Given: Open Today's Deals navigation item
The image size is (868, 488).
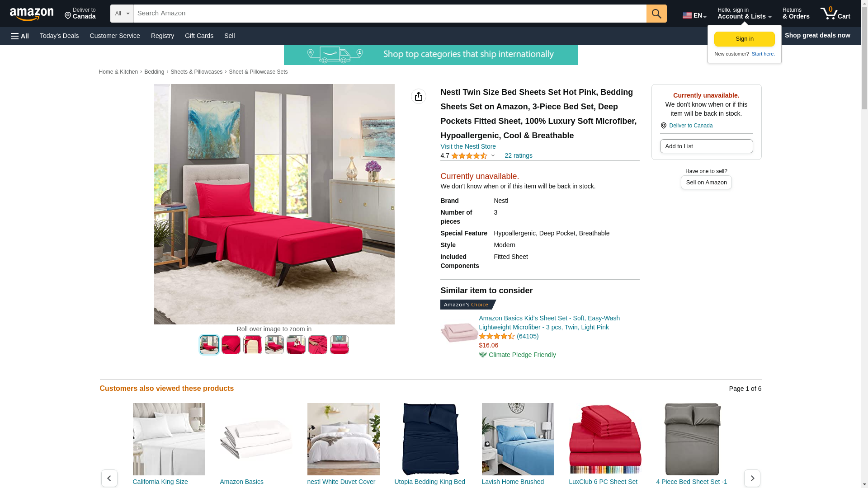Looking at the screenshot, I should (x=59, y=36).
